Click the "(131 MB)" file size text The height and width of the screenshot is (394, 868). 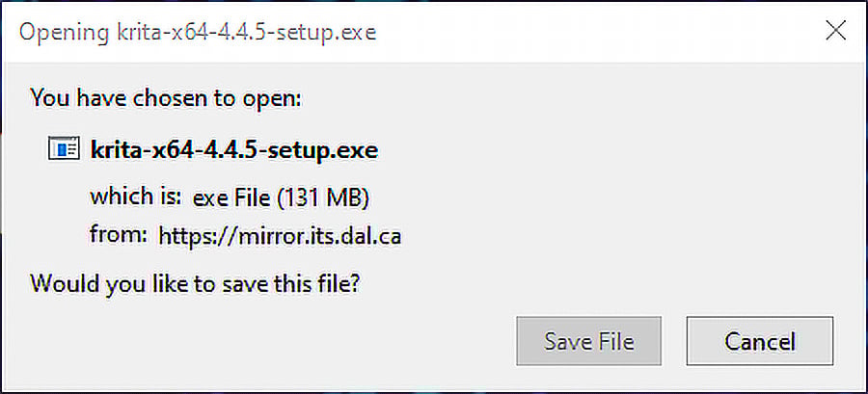(323, 198)
